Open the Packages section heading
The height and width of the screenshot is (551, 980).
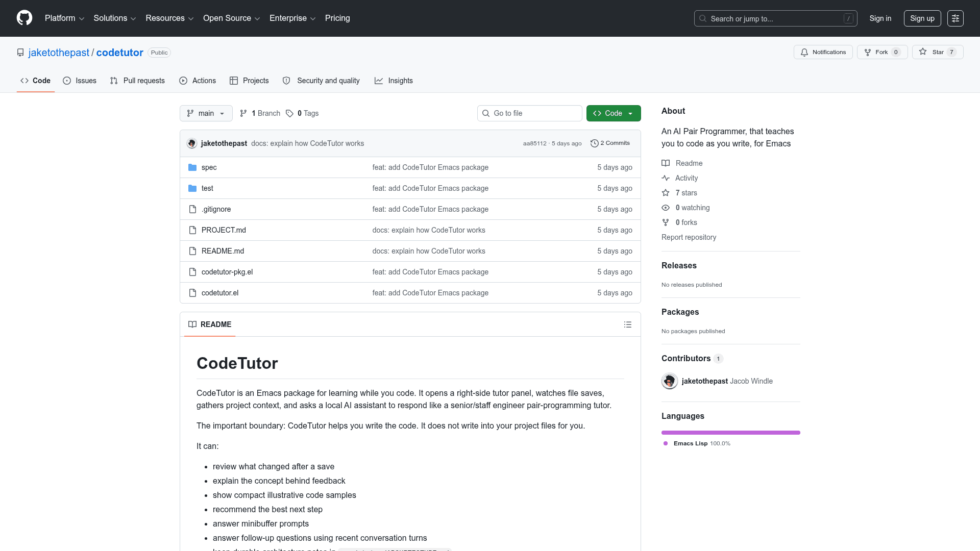pyautogui.click(x=680, y=312)
